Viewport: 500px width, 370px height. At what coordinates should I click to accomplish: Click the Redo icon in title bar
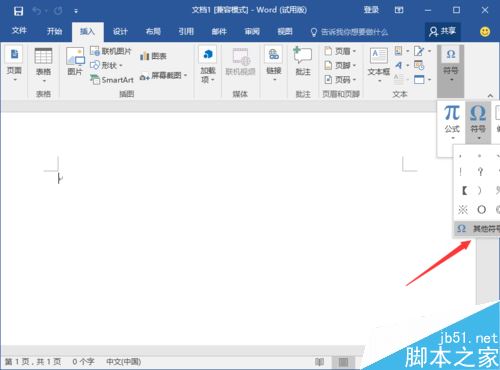click(58, 11)
